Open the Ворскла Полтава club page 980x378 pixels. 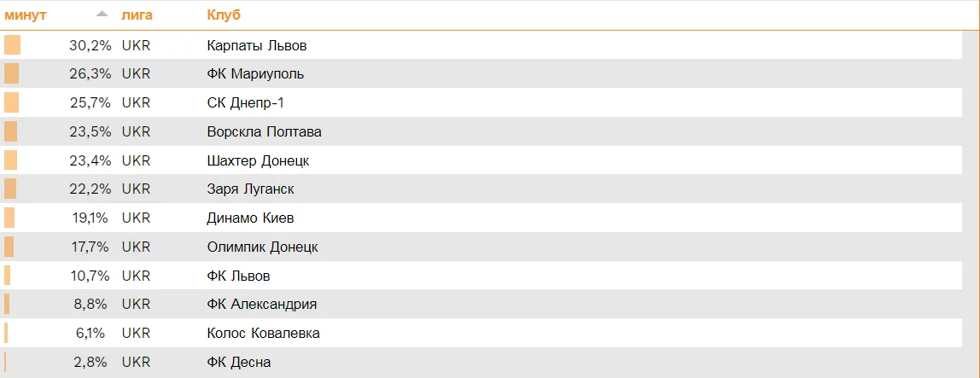point(264,131)
